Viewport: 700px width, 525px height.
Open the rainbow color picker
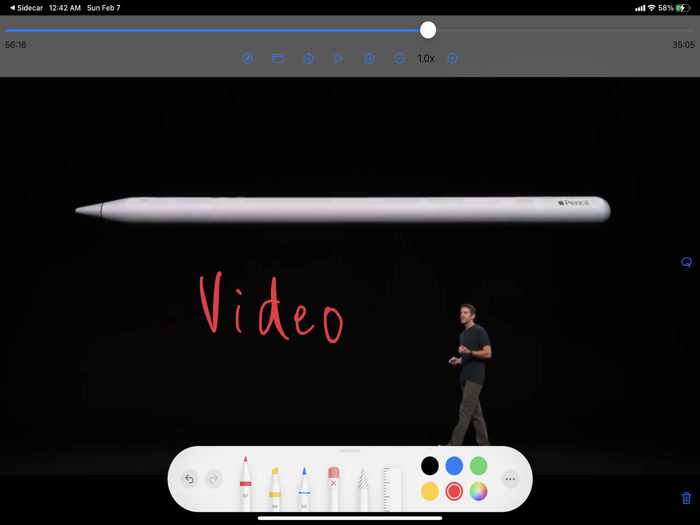[x=478, y=492]
